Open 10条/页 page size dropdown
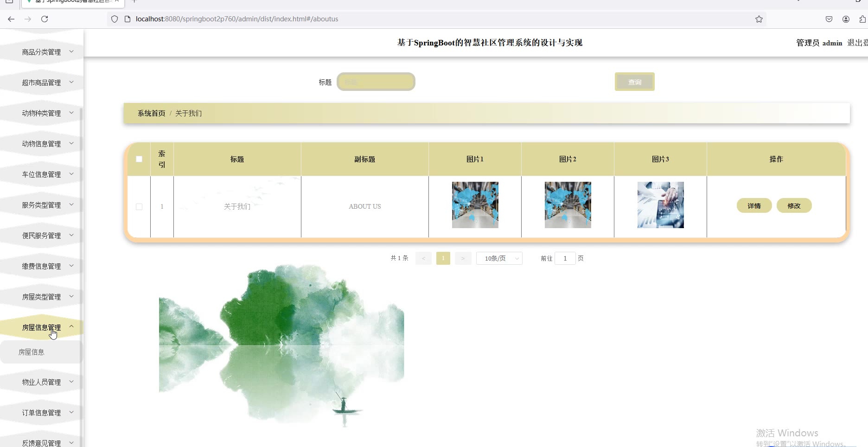 pos(499,258)
